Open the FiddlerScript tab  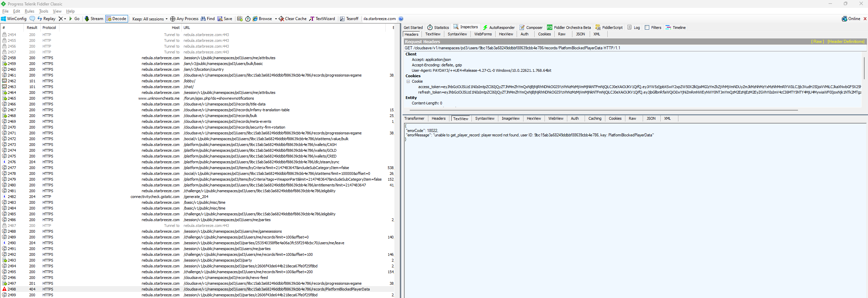pyautogui.click(x=609, y=28)
